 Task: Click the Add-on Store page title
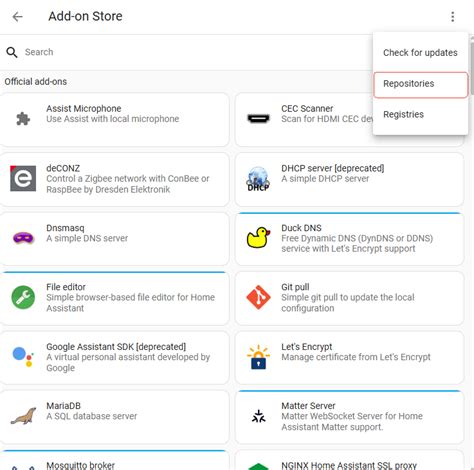[85, 16]
